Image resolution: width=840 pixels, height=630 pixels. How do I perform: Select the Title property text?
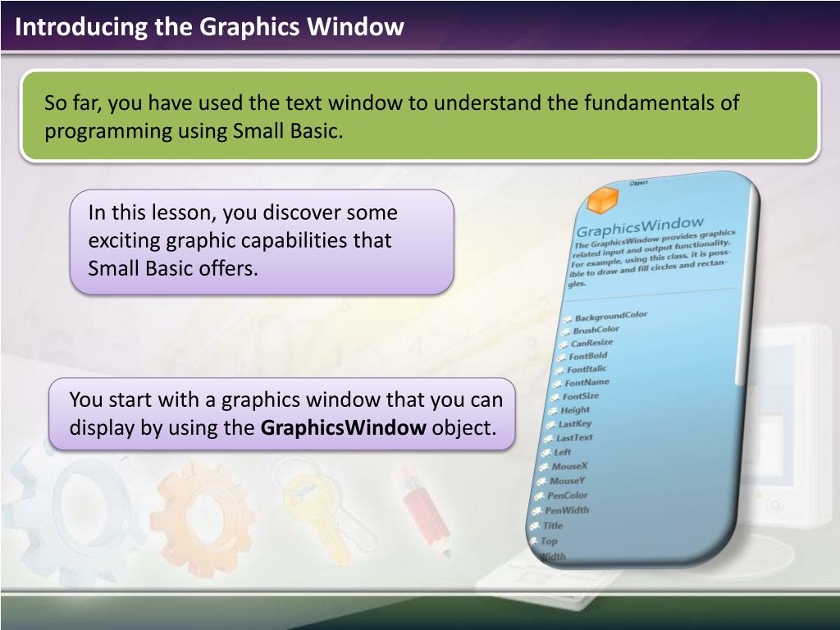point(553,526)
